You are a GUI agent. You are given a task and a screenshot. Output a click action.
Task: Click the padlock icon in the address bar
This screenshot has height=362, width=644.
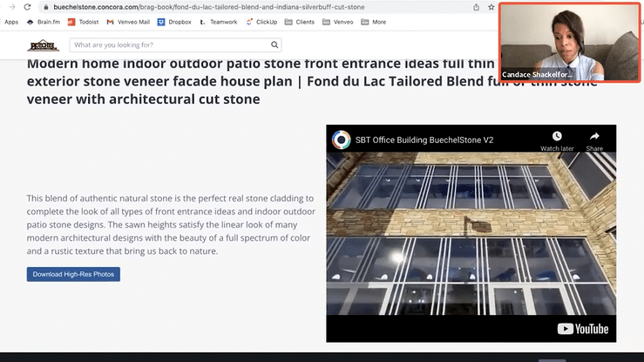(46, 7)
